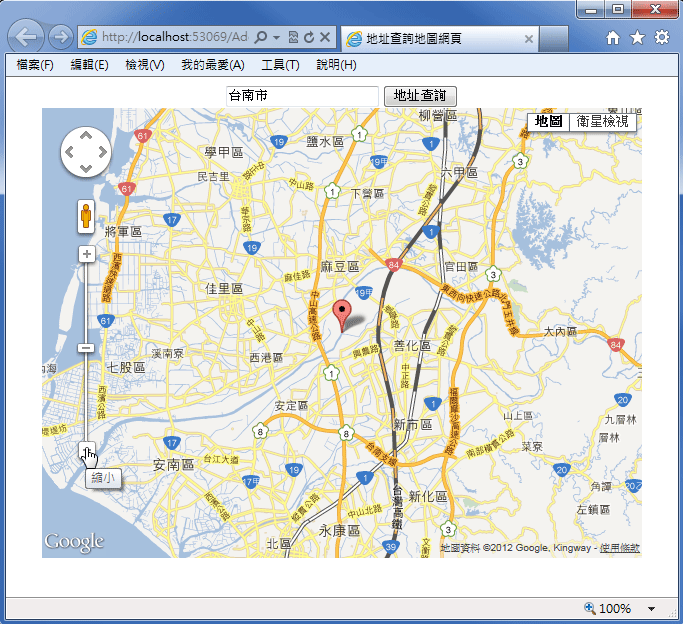Go to Home page icon

[x=613, y=38]
